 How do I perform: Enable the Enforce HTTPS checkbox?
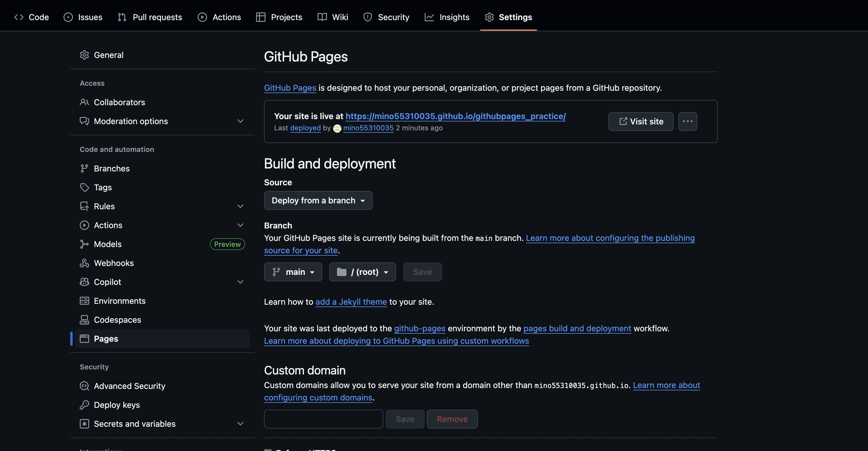[268, 450]
